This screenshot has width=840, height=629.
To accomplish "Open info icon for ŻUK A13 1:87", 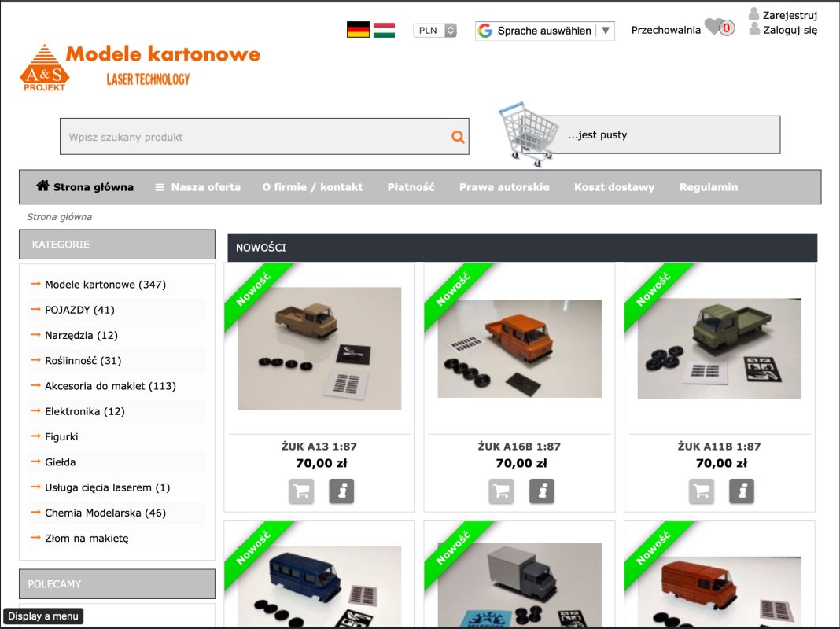I will pos(341,491).
